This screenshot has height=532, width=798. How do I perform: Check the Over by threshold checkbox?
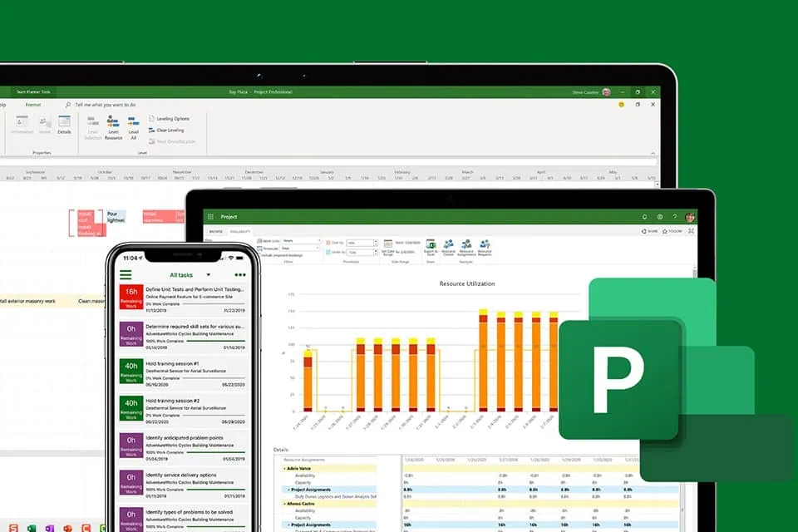click(328, 242)
